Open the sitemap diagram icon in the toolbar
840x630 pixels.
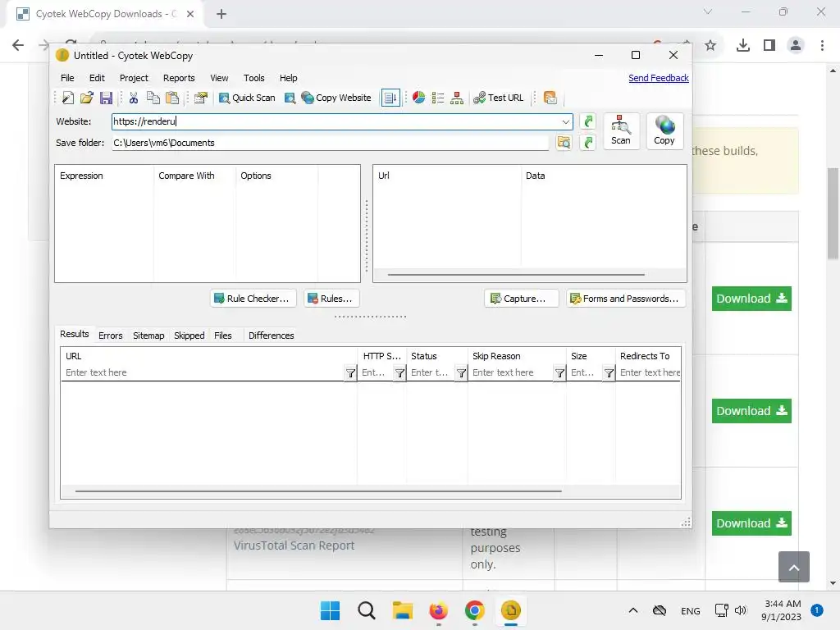coord(457,98)
